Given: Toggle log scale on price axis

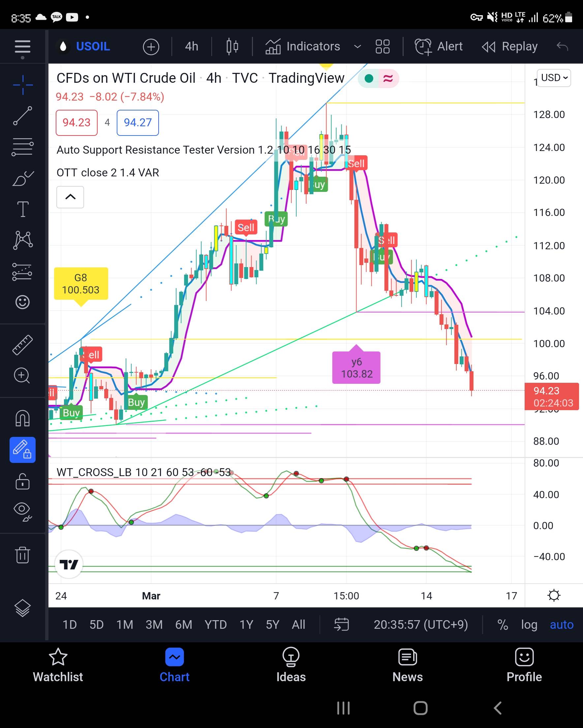Looking at the screenshot, I should pos(529,625).
